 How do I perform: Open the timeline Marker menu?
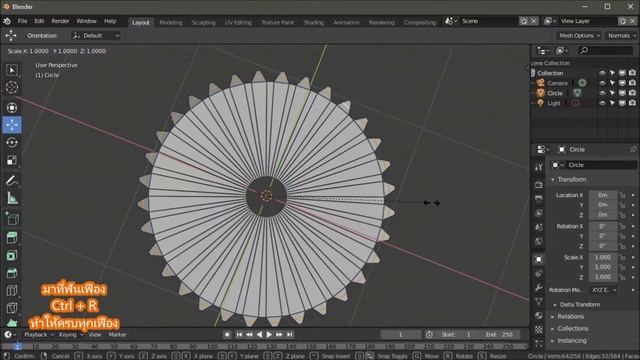tap(117, 334)
